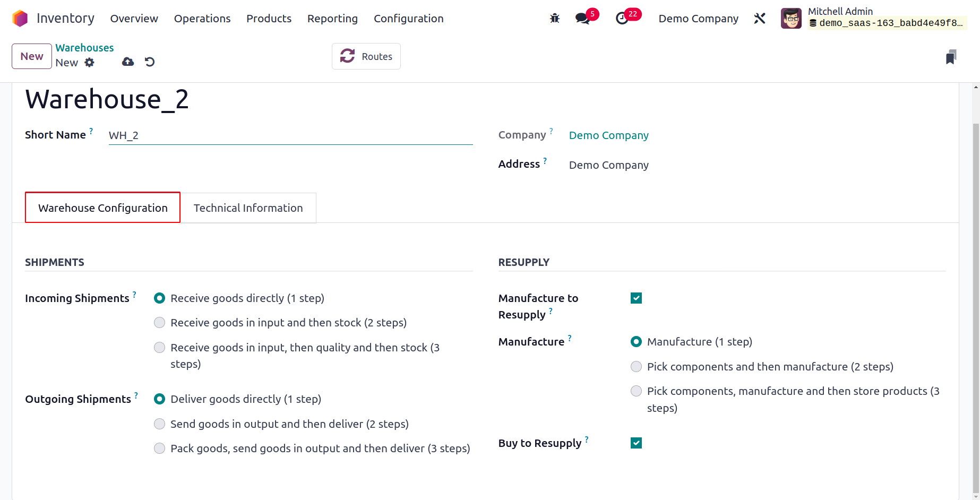980x500 pixels.
Task: Open the Configuration menu
Action: point(408,19)
